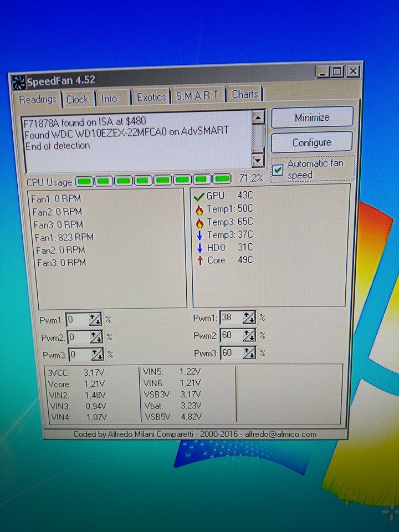The width and height of the screenshot is (399, 532).
Task: Adjust the left Pwm2 spinner arrows
Action: pyautogui.click(x=96, y=337)
